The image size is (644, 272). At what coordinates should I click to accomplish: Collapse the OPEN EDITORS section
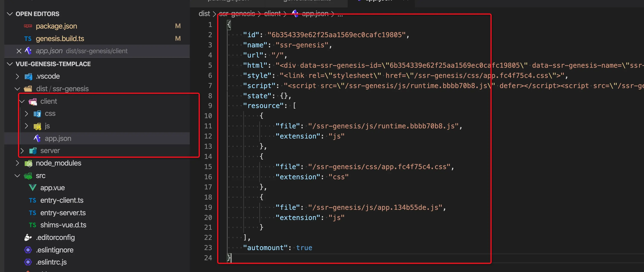click(10, 14)
